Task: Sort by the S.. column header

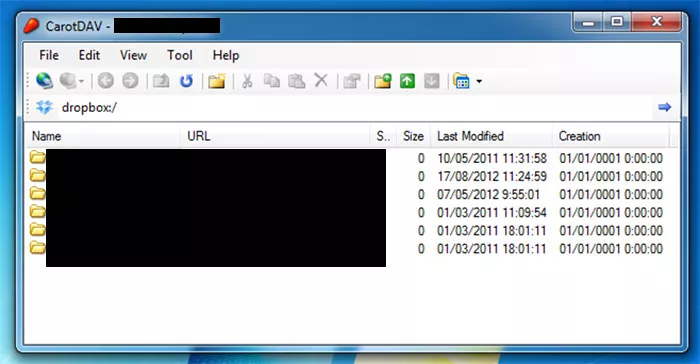Action: pos(383,136)
